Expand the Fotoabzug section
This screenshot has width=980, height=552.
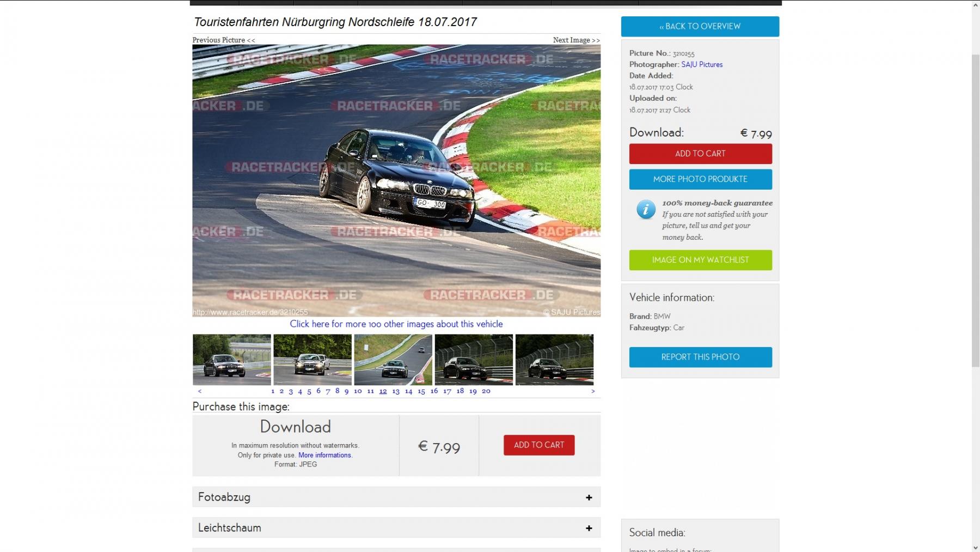(589, 497)
